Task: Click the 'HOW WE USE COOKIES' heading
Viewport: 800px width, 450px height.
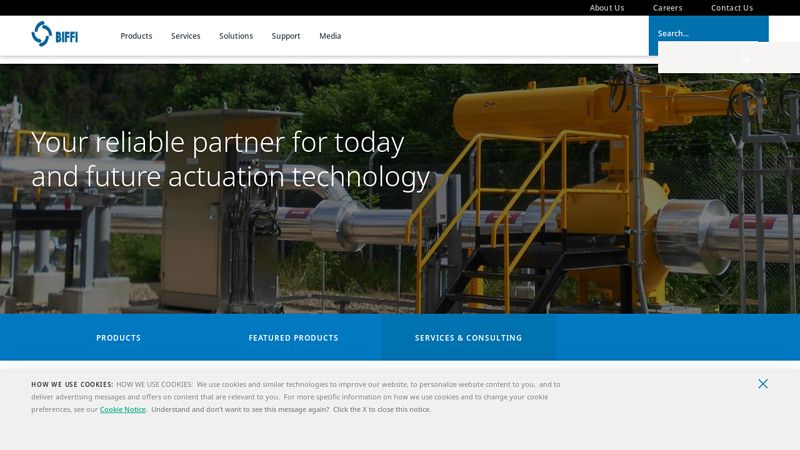Action: [72, 384]
